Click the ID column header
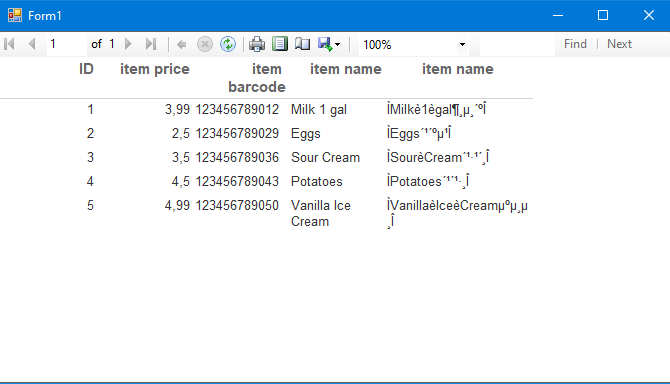 tap(86, 69)
